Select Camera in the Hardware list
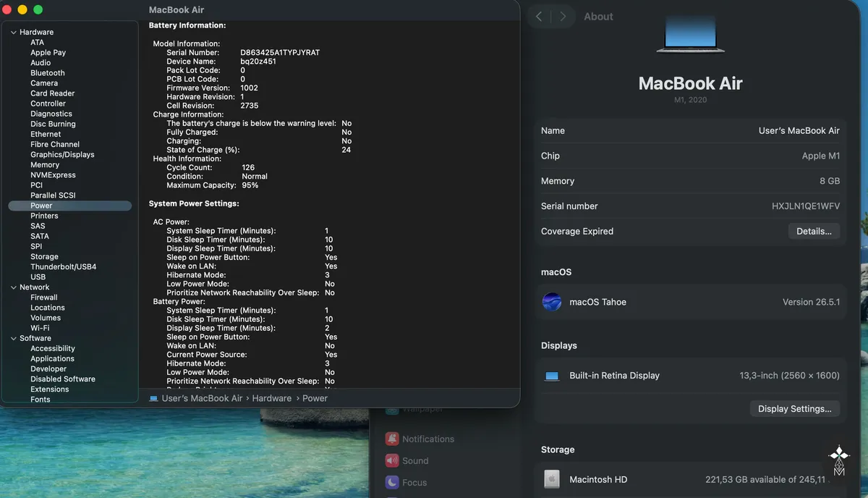Screen dimensions: 868x498 coord(44,83)
